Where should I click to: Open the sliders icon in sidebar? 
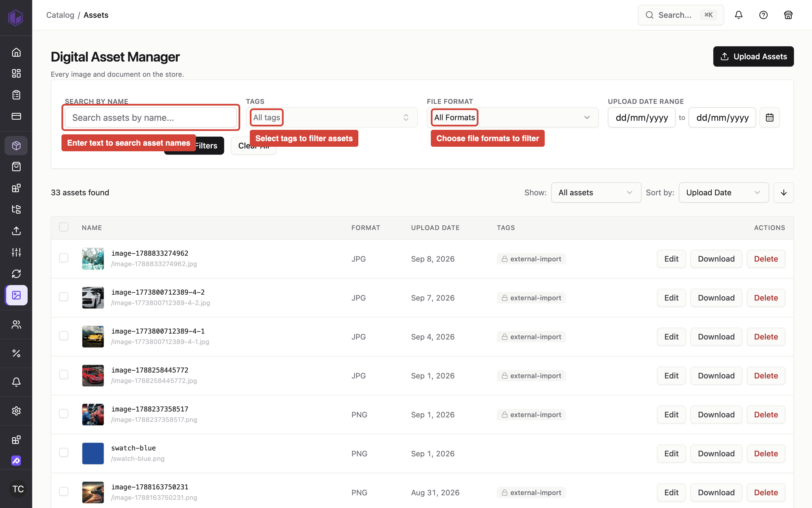[x=16, y=252]
